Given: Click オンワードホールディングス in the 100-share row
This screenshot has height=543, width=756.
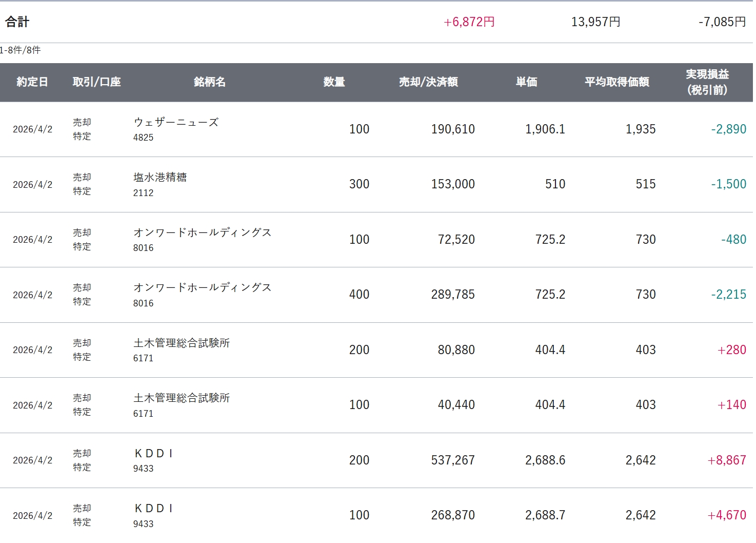Looking at the screenshot, I should tap(202, 232).
